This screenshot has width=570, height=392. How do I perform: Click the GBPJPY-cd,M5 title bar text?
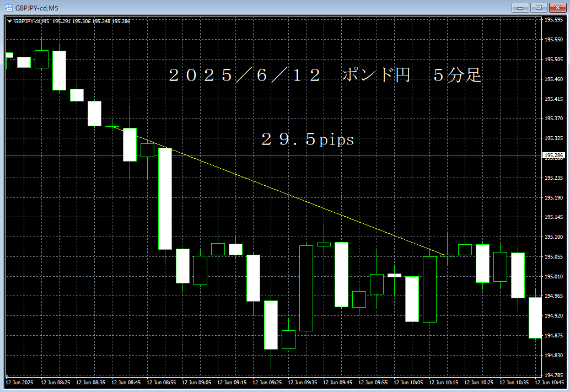36,8
